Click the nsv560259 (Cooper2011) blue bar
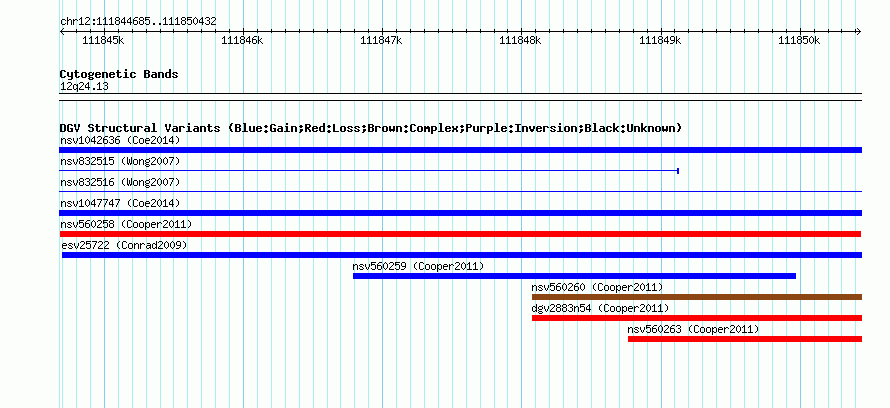Viewport: 890px width, 408px height. tap(574, 276)
